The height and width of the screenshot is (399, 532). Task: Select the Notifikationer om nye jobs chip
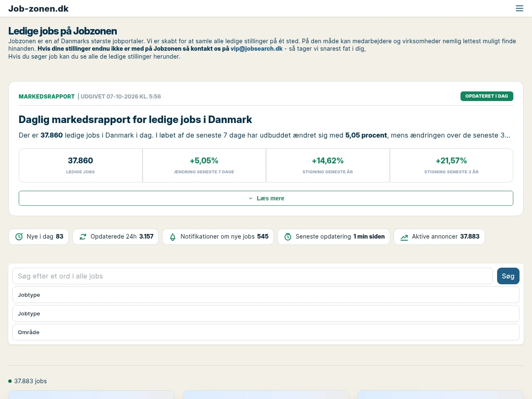(x=218, y=236)
